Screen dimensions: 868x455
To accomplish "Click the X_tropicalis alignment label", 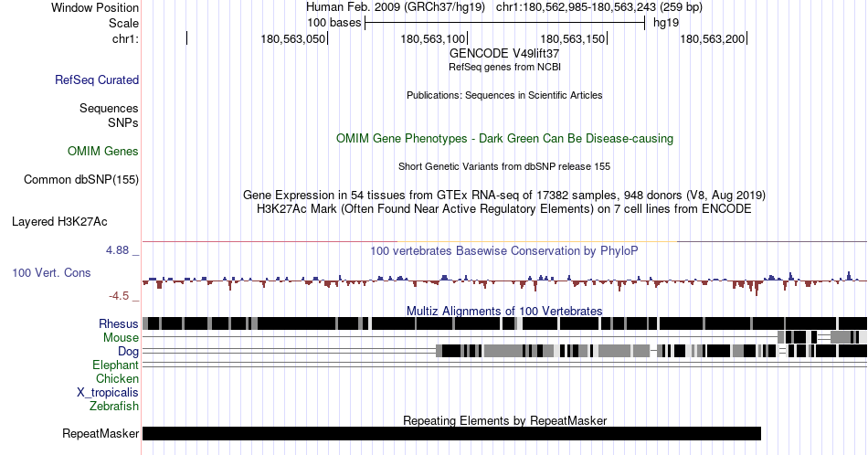I will (108, 392).
